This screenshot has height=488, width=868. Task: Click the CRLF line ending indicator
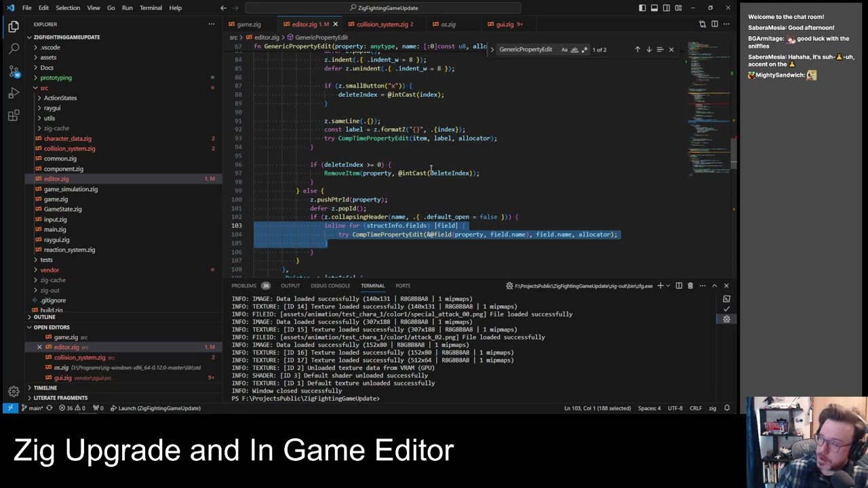click(696, 408)
